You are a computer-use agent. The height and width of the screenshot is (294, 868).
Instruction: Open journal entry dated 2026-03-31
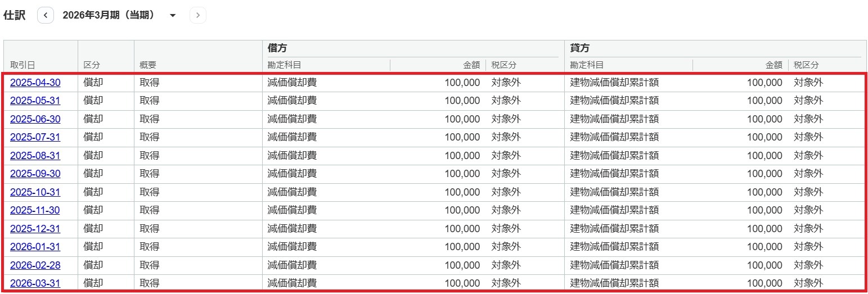click(35, 283)
